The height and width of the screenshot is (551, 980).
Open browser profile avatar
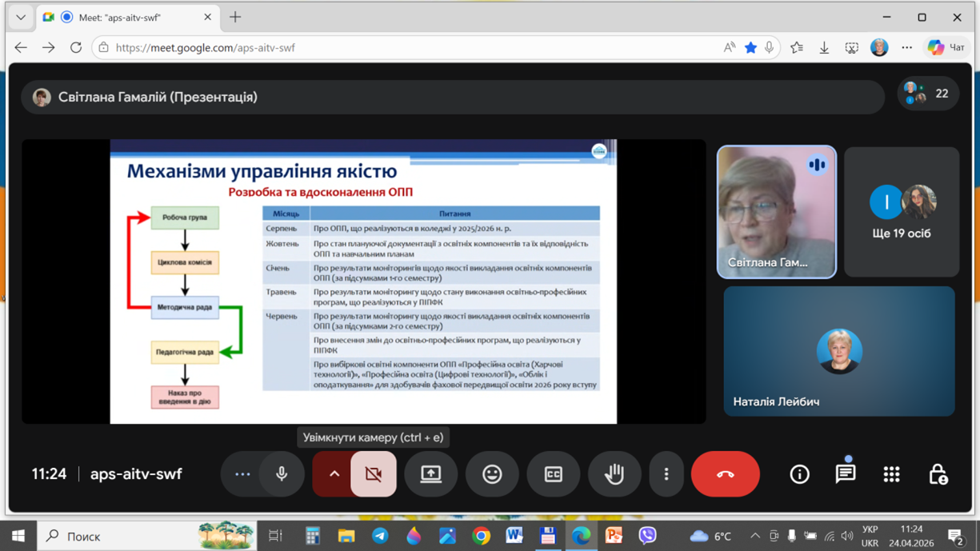click(879, 48)
